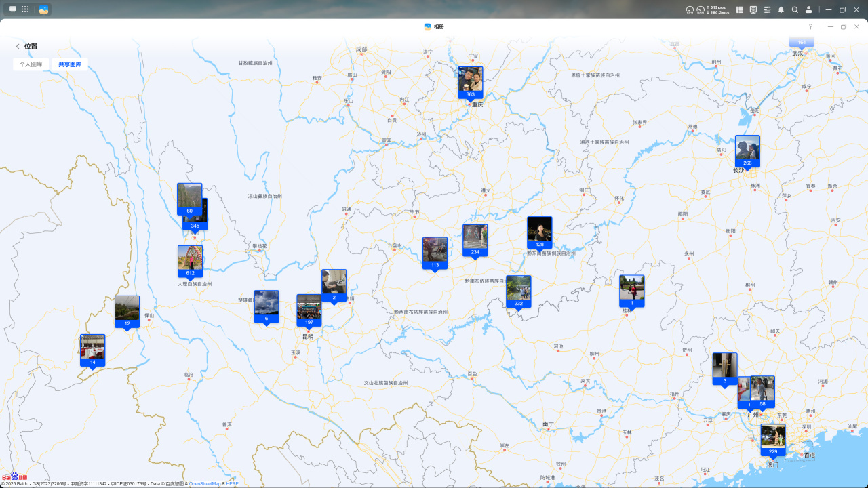Go back using the arrow beside 位置
Image resolution: width=868 pixels, height=488 pixels.
point(18,47)
